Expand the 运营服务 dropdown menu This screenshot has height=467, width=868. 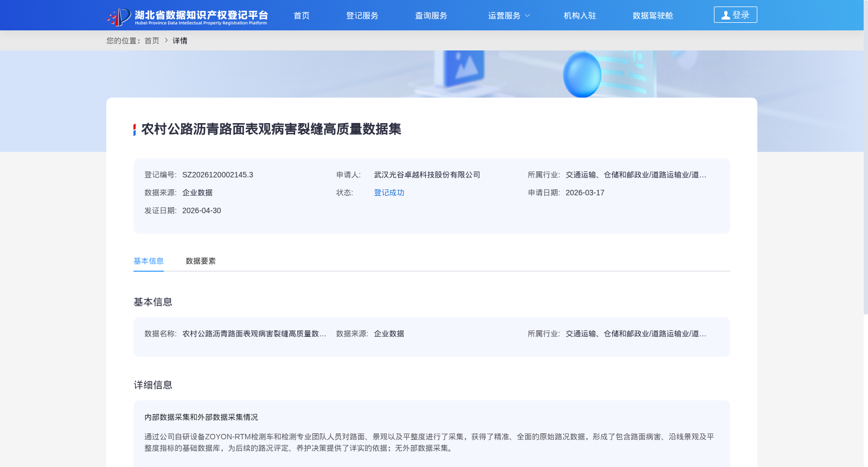pyautogui.click(x=509, y=16)
